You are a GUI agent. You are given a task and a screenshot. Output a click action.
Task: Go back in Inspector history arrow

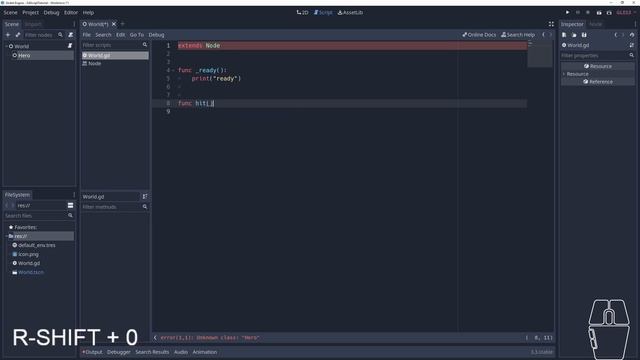[616, 35]
